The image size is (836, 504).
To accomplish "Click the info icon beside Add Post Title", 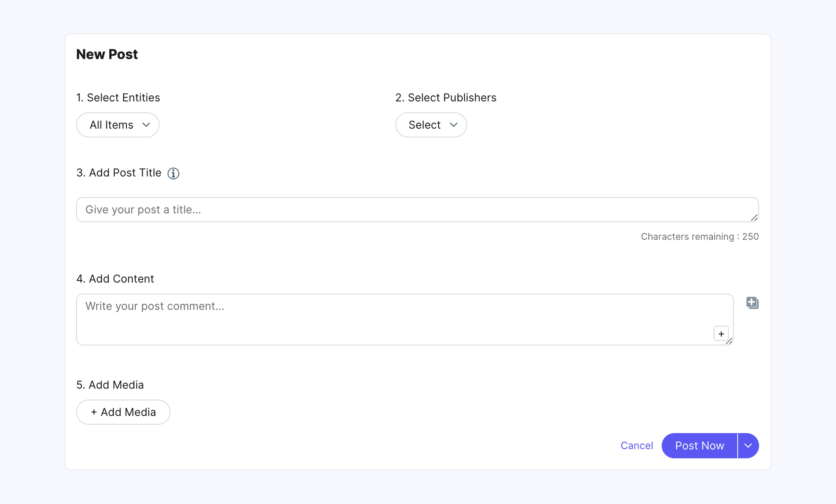I will coord(173,173).
